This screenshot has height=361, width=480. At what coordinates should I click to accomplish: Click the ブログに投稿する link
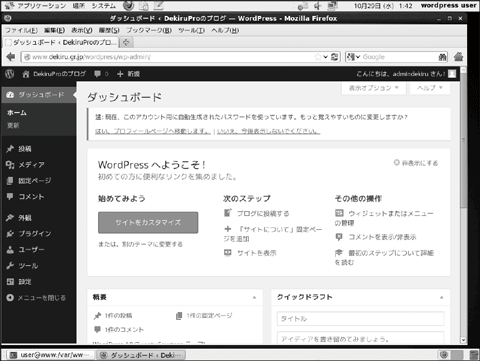tap(263, 214)
